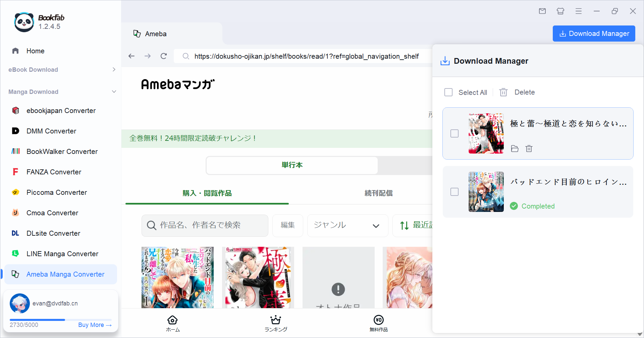Click the Completed status text

click(538, 206)
